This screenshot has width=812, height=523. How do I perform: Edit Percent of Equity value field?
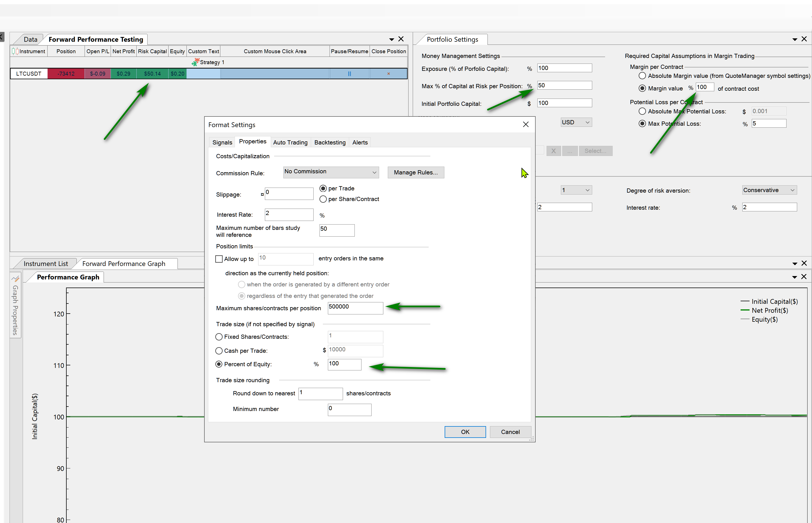(344, 365)
